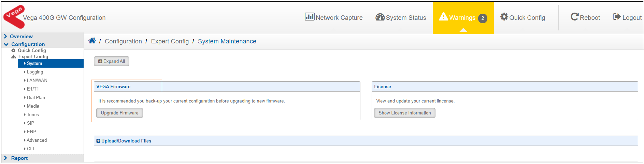Click the Vega logo icon
Screen dimensions: 644x164
pyautogui.click(x=14, y=16)
